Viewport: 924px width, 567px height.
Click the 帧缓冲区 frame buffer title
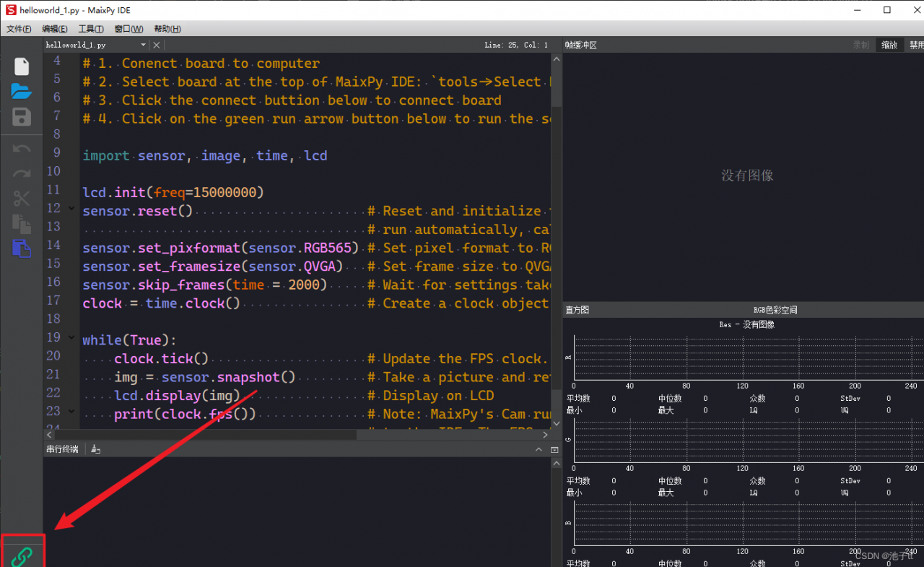pyautogui.click(x=581, y=45)
